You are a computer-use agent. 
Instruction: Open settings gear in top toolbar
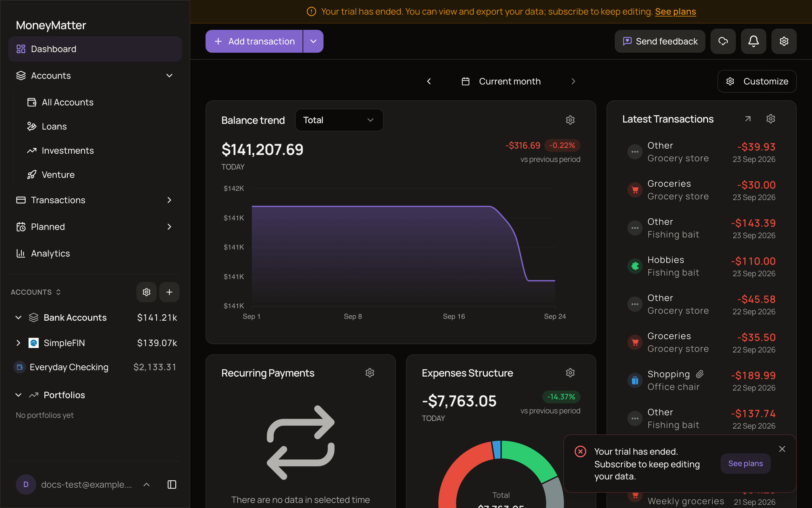coord(784,41)
